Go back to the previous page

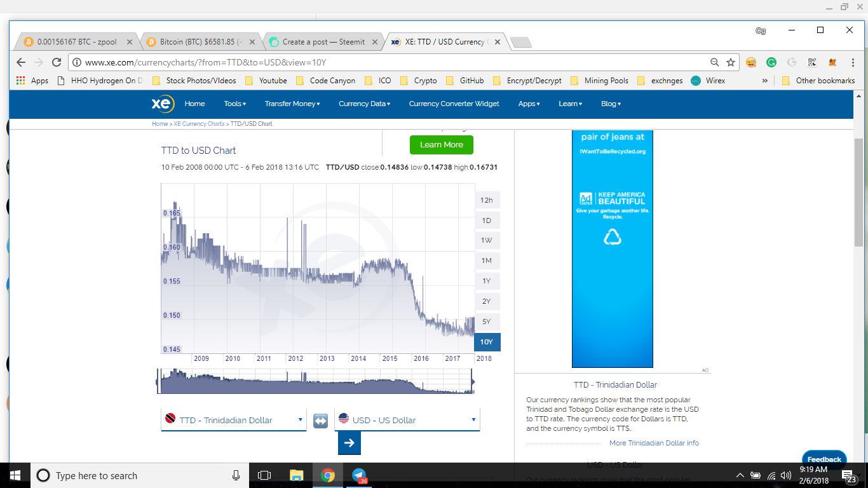tap(21, 62)
